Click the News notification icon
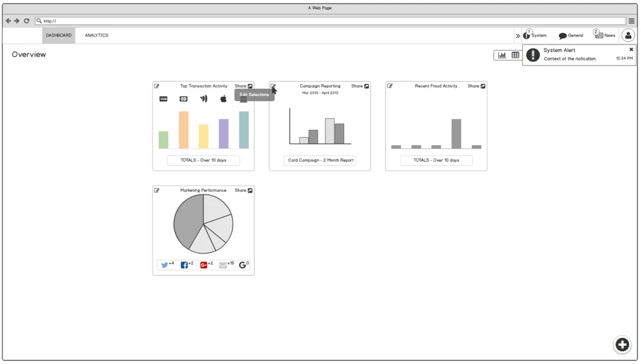This screenshot has width=641, height=364. point(599,35)
